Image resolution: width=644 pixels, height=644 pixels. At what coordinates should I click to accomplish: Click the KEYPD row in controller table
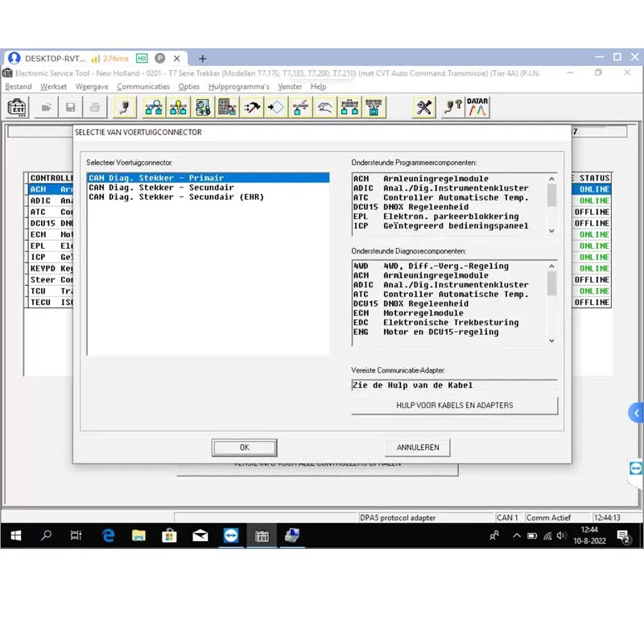click(50, 268)
